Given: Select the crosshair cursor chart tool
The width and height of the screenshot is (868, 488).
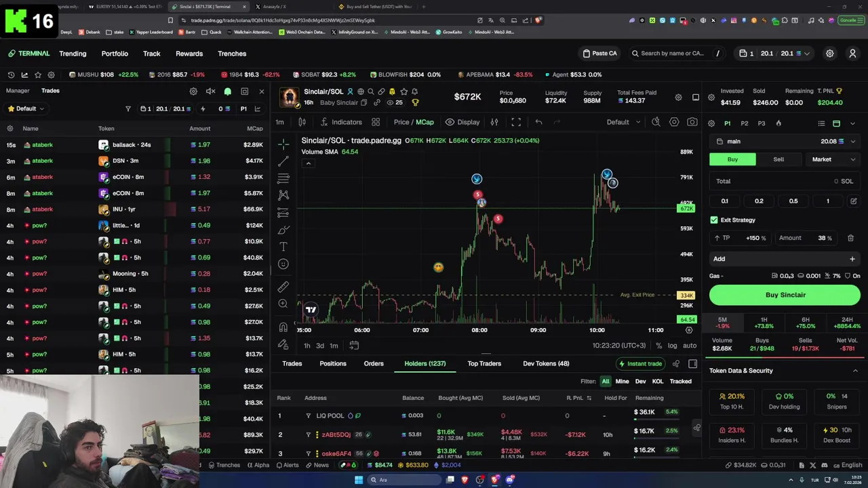Looking at the screenshot, I should pyautogui.click(x=283, y=144).
